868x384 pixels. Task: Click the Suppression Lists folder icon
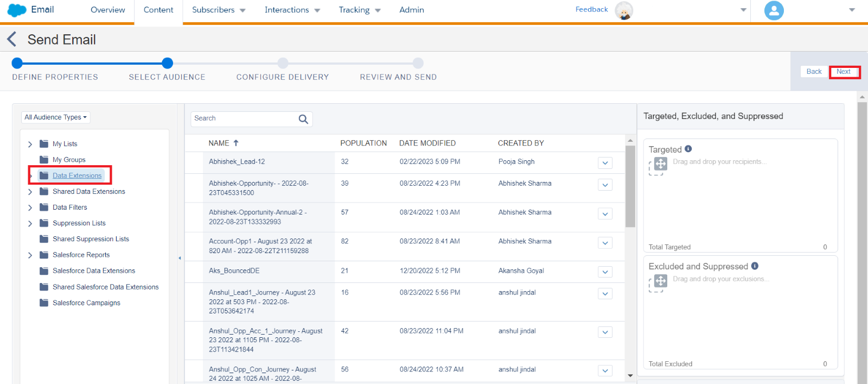tap(44, 223)
